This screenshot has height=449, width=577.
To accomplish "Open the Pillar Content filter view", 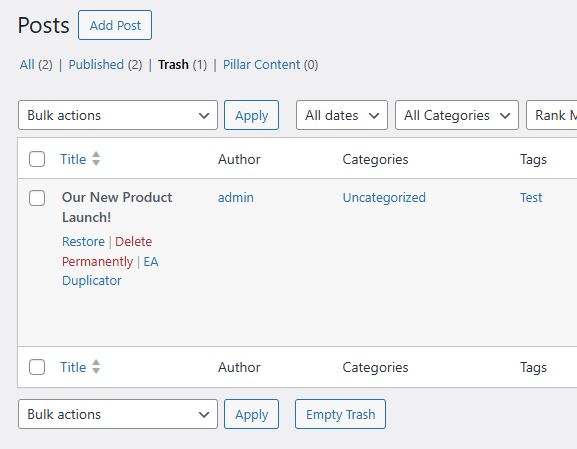I will pyautogui.click(x=261, y=64).
